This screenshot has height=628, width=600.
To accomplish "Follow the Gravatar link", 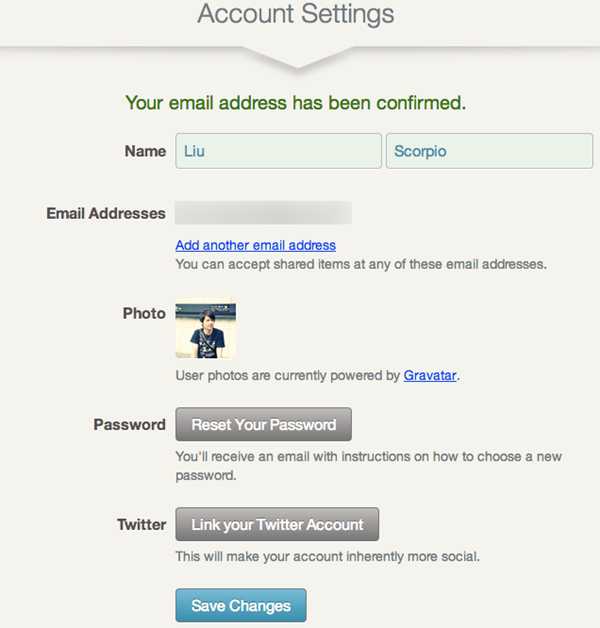I will (430, 376).
